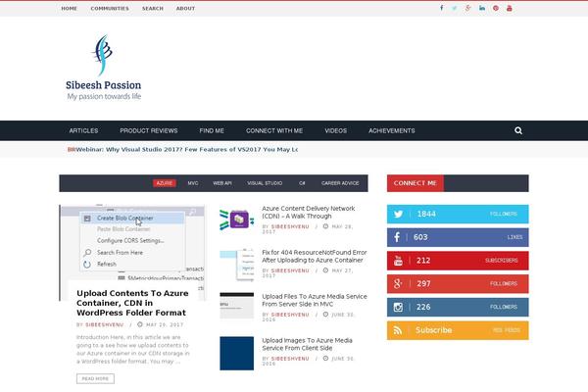Click the 297 Google Plus followers button
The width and height of the screenshot is (588, 392).
tap(458, 283)
